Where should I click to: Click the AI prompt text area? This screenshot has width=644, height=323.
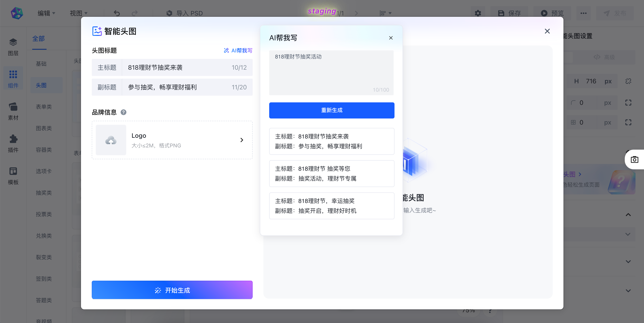click(331, 73)
